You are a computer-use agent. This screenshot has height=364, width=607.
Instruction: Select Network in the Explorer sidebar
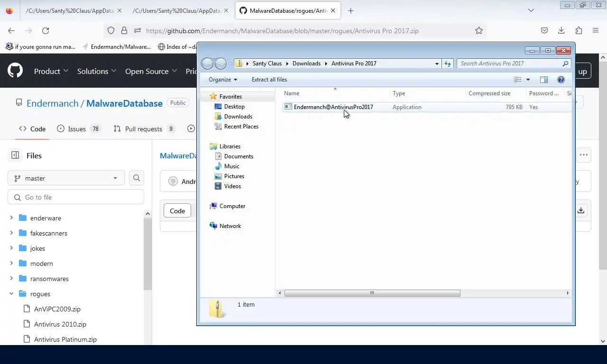click(230, 226)
